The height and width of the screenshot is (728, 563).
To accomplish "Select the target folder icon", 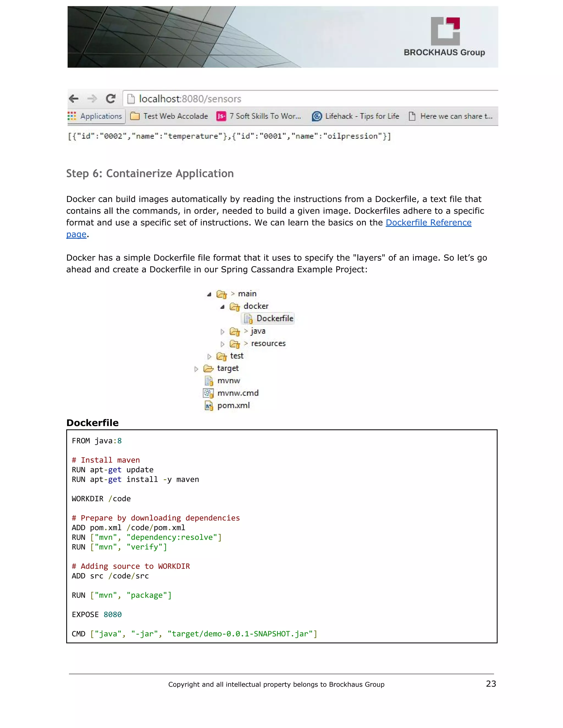I will pyautogui.click(x=208, y=369).
